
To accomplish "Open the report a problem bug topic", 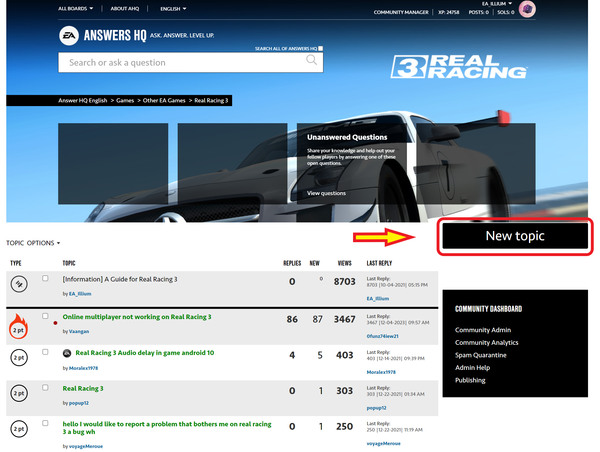I will (x=167, y=428).
